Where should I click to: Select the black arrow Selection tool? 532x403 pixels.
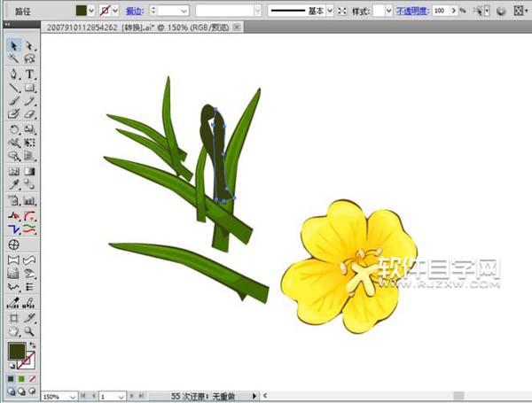coord(14,46)
